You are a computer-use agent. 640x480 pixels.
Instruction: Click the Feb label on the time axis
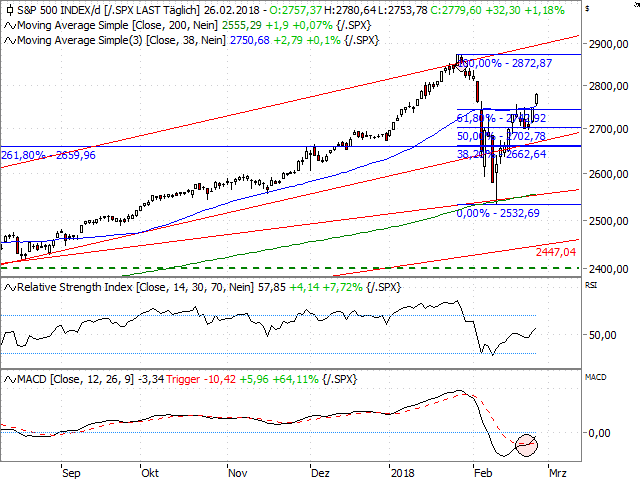tap(483, 473)
